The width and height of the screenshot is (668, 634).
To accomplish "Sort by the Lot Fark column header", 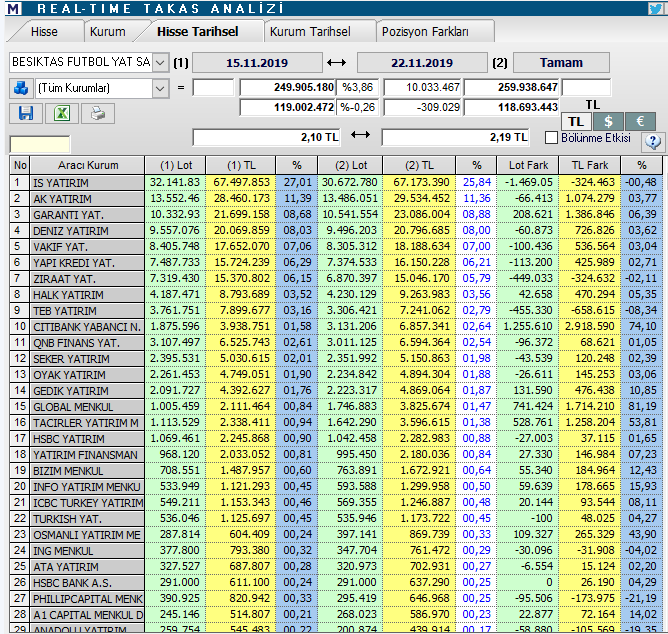I will (x=528, y=165).
